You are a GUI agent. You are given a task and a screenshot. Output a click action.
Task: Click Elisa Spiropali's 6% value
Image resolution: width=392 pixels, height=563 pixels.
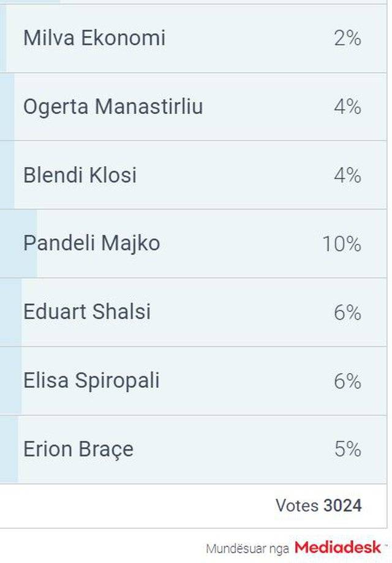347,381
